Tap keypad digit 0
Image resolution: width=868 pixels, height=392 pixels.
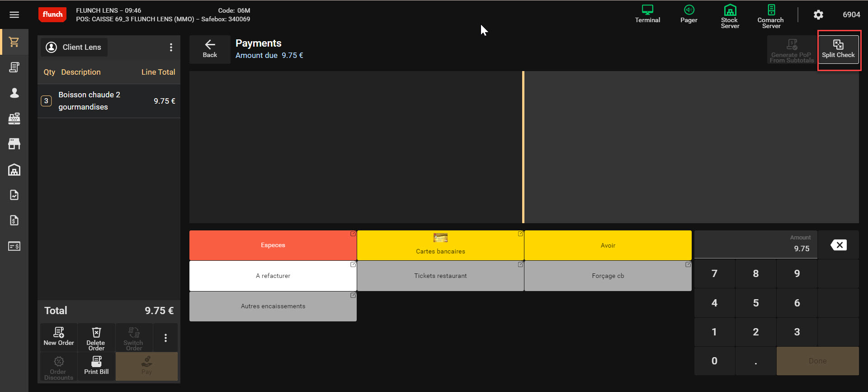tap(714, 361)
